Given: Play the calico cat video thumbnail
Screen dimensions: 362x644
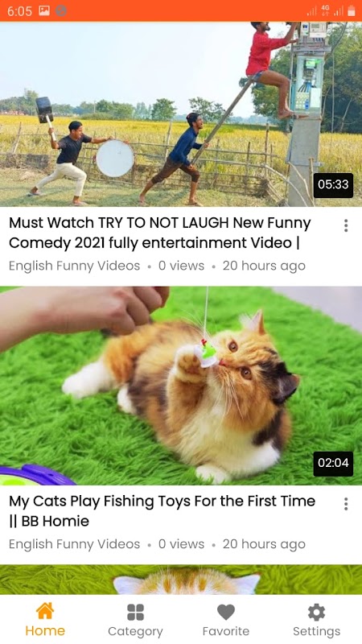Looking at the screenshot, I should click(x=181, y=386).
